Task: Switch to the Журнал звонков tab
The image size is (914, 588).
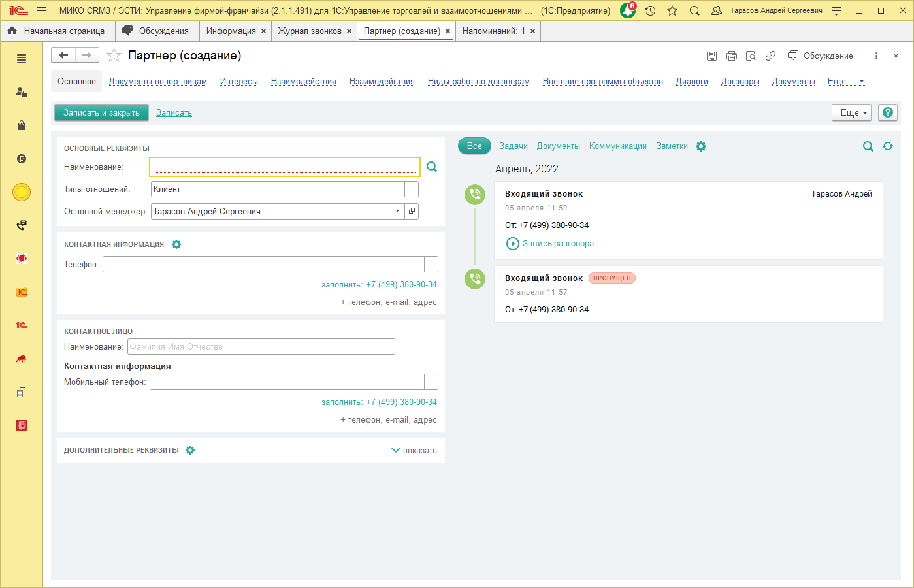Action: pos(310,31)
